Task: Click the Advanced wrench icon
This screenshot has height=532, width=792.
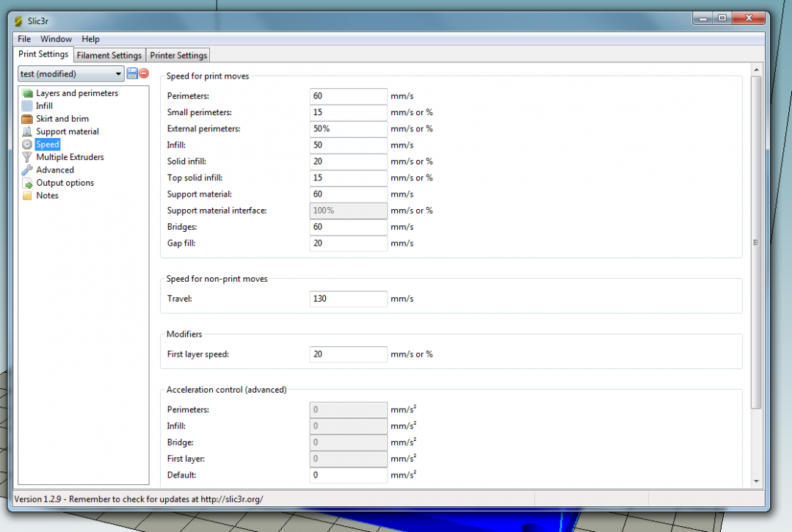Action: (x=27, y=170)
